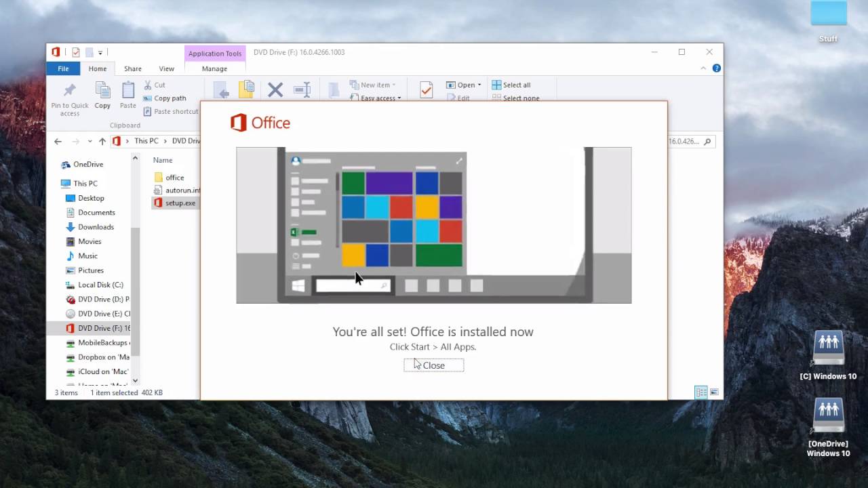Switch to Details view icon in status bar
The width and height of the screenshot is (868, 488).
click(701, 392)
